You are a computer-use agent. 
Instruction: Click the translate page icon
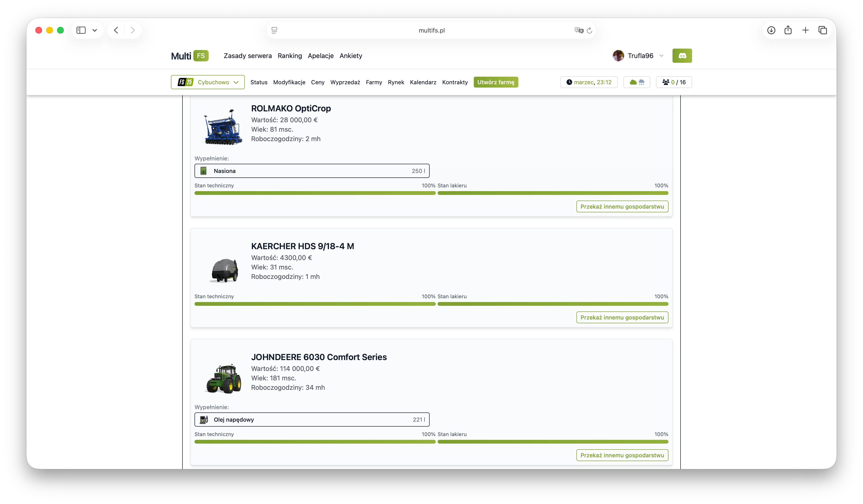579,30
